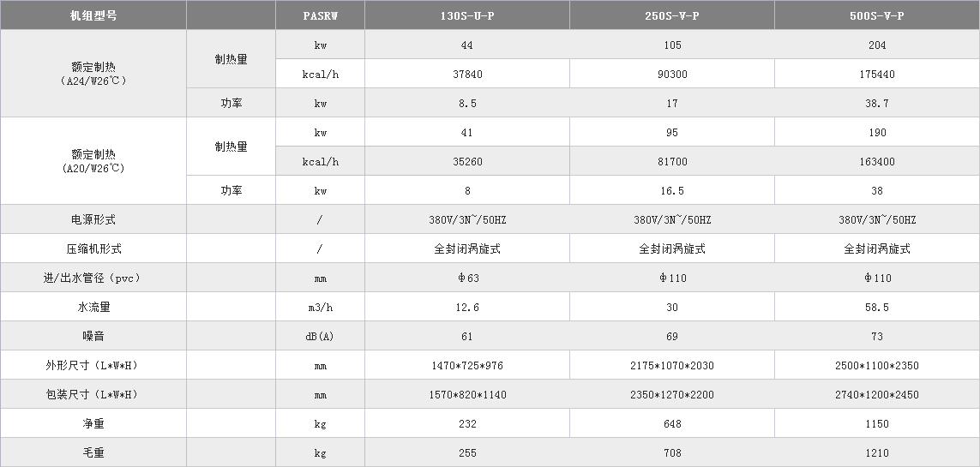Image resolution: width=980 pixels, height=467 pixels.
Task: Select the 708 gross weight cell
Action: (x=672, y=452)
